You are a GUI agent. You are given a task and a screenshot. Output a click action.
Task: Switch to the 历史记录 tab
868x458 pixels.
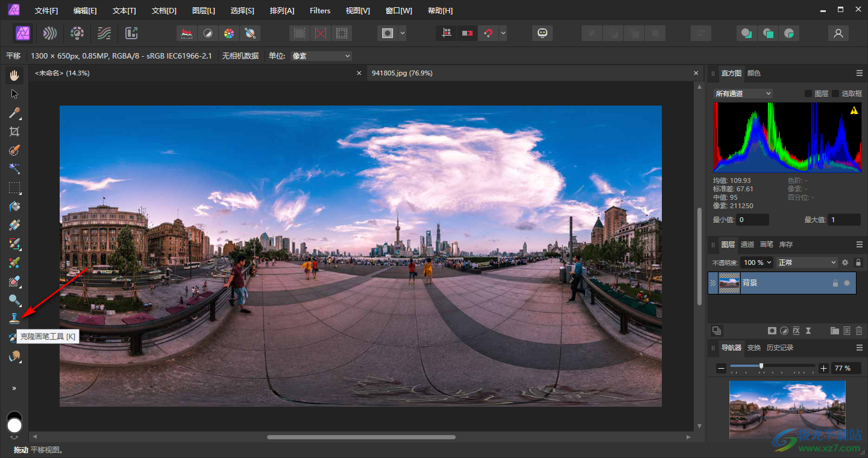[779, 348]
